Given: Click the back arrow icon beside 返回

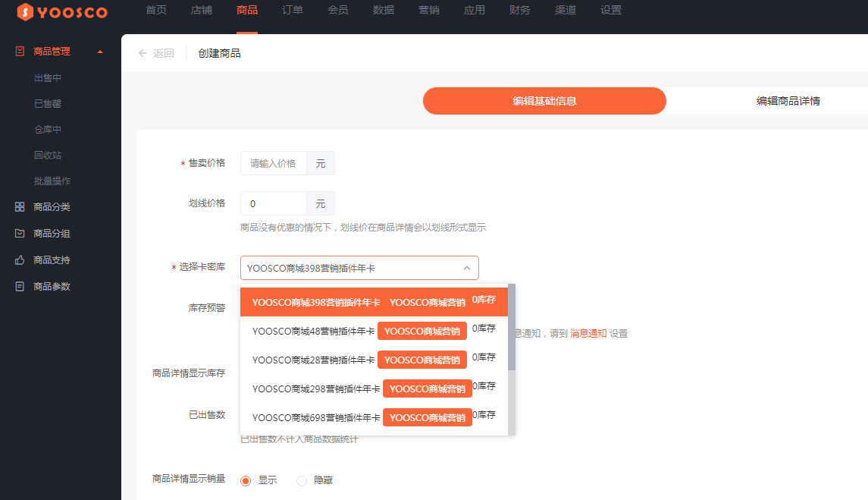Looking at the screenshot, I should click(143, 53).
